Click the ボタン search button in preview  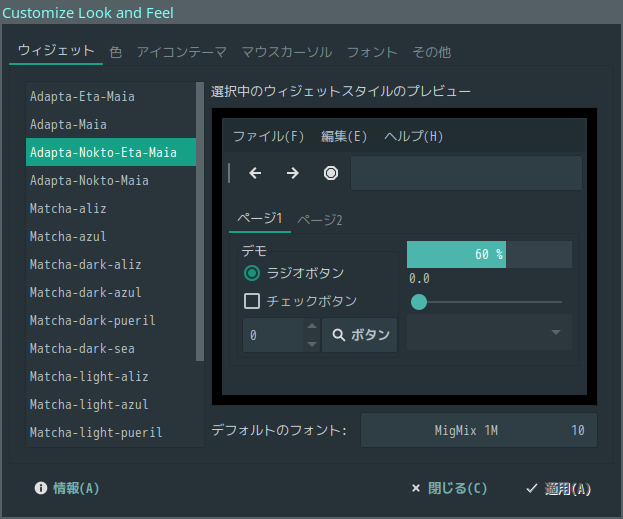coord(360,336)
